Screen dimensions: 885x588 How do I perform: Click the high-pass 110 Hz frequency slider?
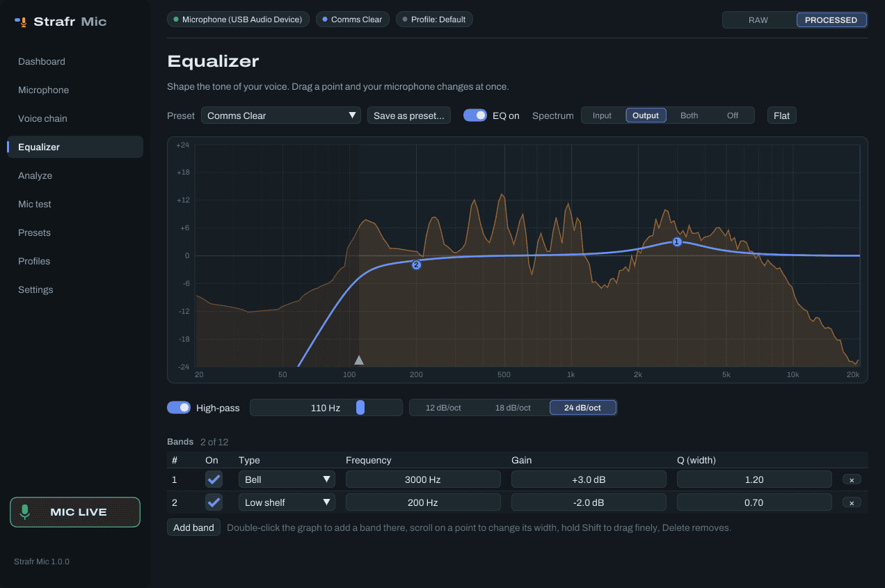[x=326, y=408]
